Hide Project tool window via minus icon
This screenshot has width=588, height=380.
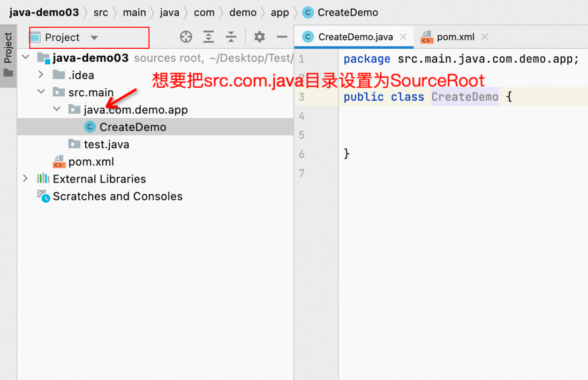click(x=282, y=36)
